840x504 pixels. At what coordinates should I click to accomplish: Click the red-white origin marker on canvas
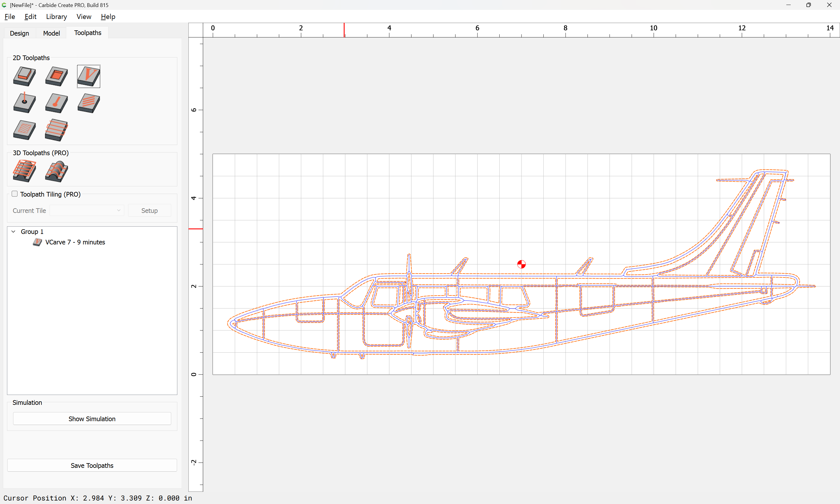[x=521, y=264]
